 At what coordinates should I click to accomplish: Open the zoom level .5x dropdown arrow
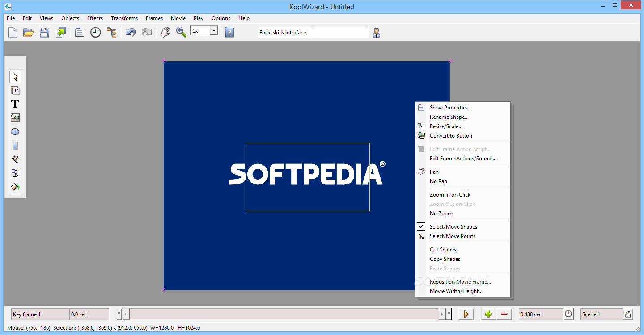(x=214, y=31)
